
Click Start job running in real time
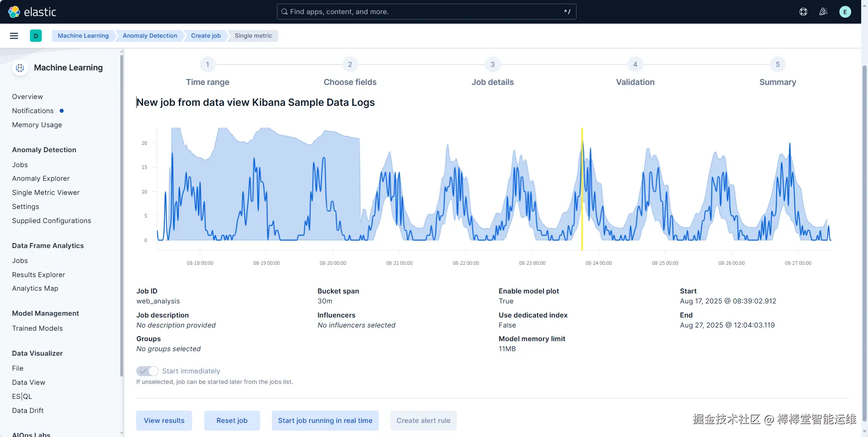pos(325,421)
